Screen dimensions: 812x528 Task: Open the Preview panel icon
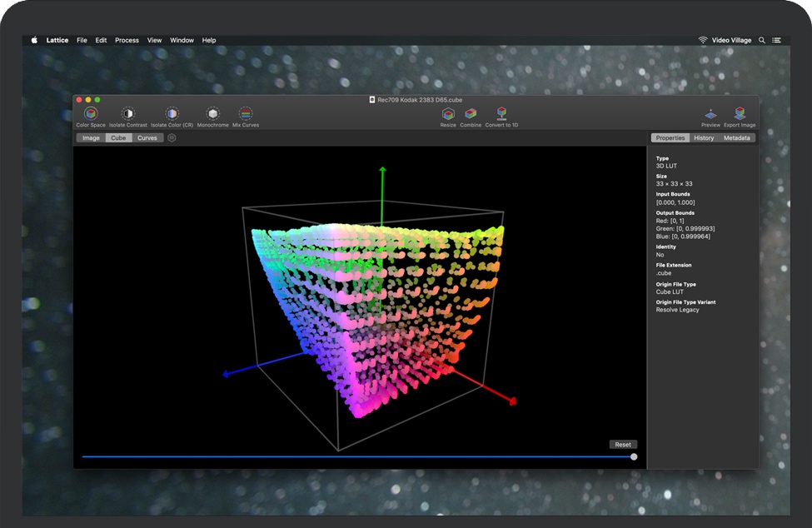[710, 115]
